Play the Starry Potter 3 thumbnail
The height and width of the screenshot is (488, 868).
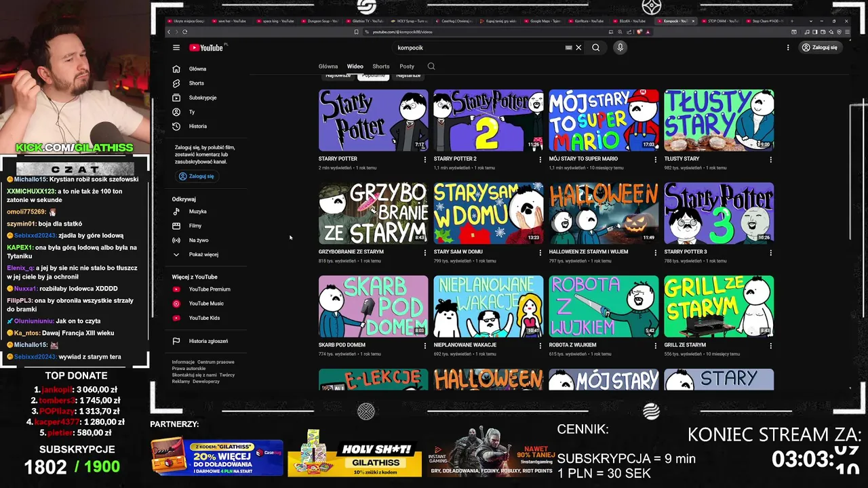[719, 213]
